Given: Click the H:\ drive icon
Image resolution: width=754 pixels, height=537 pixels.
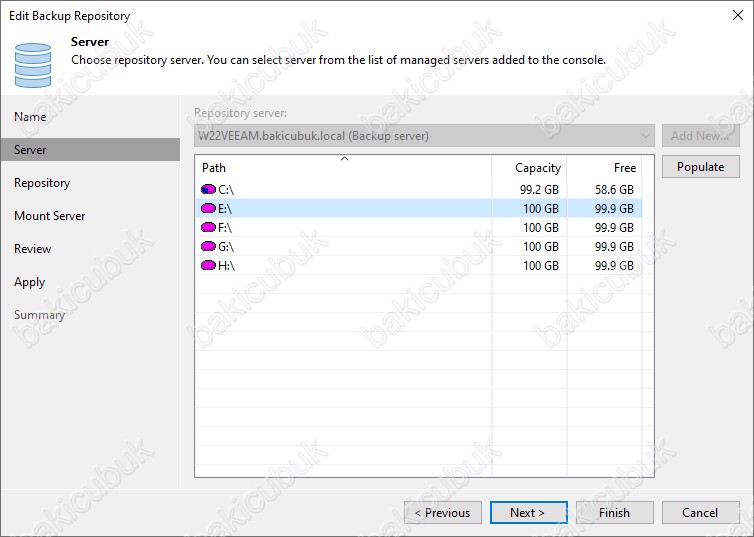Looking at the screenshot, I should pos(208,265).
